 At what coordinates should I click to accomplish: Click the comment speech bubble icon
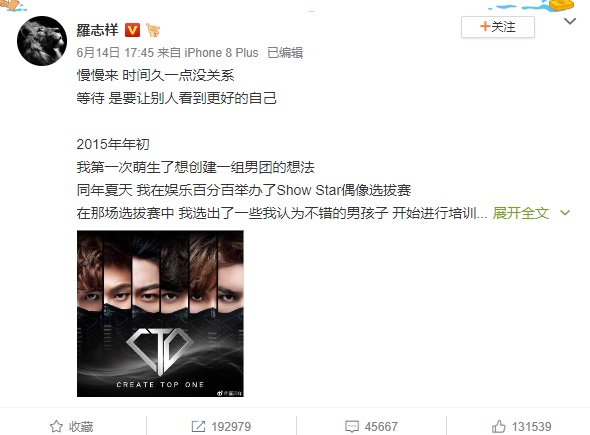click(x=352, y=426)
